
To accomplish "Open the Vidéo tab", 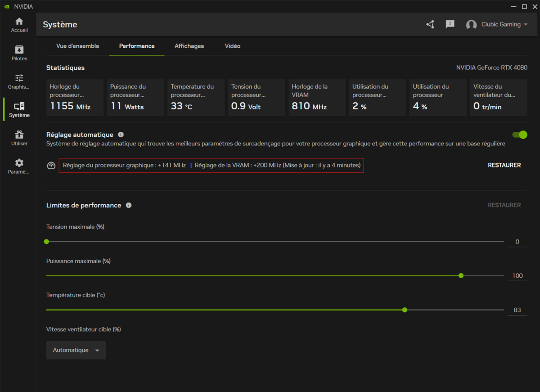I will point(233,46).
